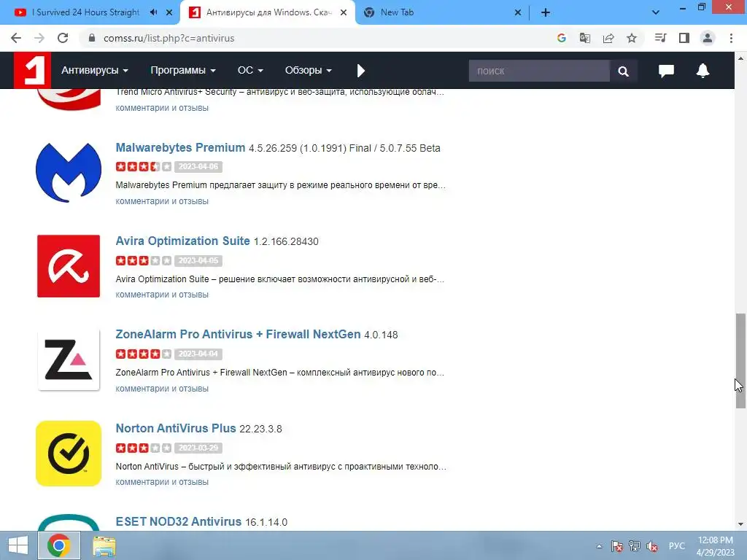Share this page icon
747x560 pixels.
[608, 38]
